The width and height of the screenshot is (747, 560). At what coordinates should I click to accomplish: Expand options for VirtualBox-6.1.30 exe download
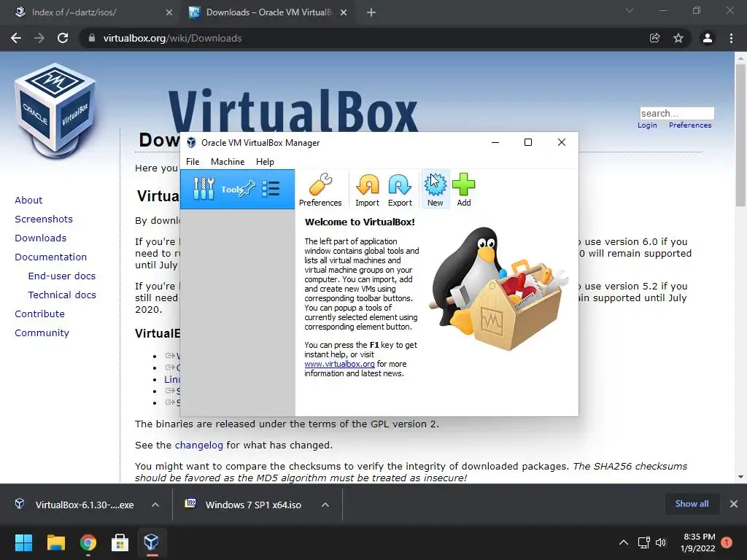tap(155, 505)
